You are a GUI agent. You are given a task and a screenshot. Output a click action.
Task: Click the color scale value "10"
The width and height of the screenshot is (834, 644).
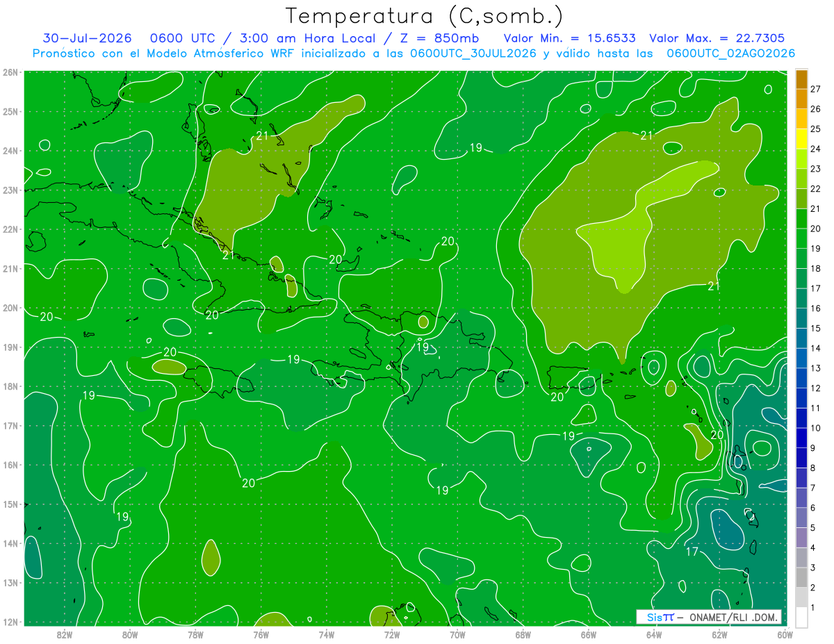click(815, 428)
